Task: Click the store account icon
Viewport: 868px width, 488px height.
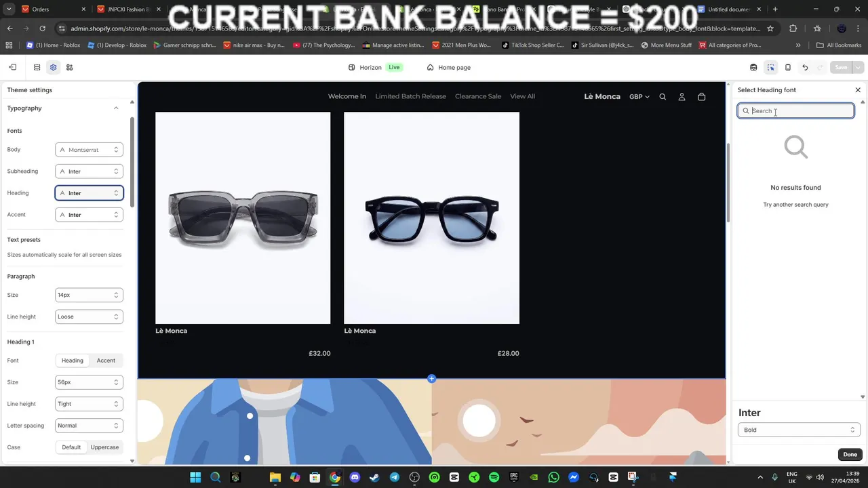Action: [x=682, y=96]
